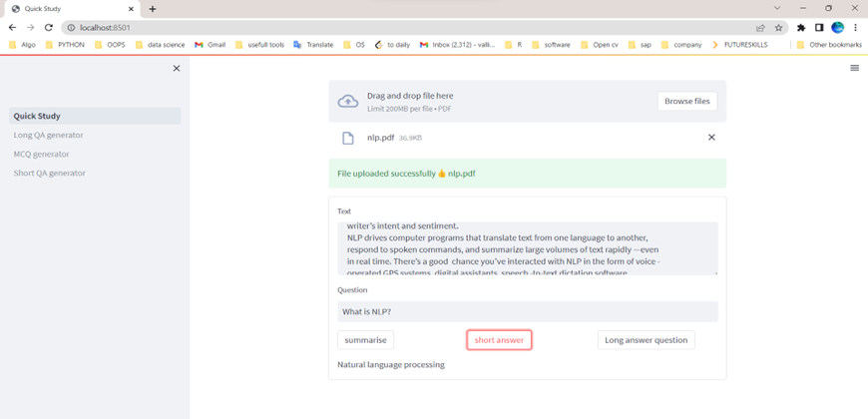
Task: Open the FUTURESKILLS bookmark
Action: point(739,45)
